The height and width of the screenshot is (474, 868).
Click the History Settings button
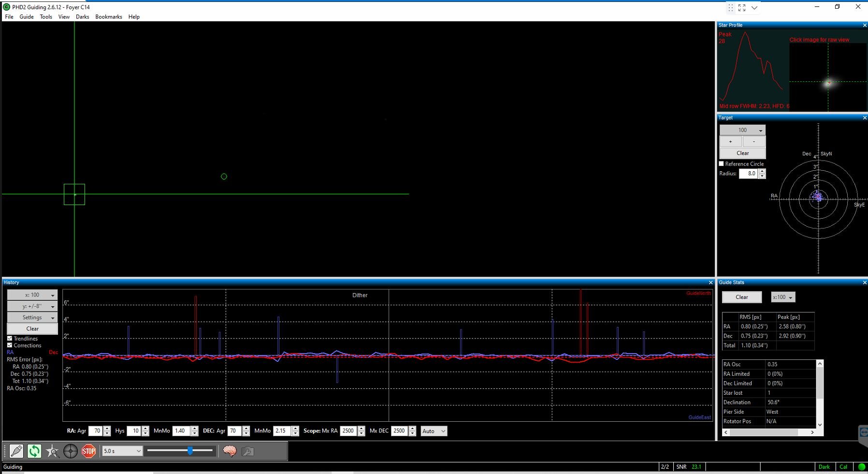tap(32, 317)
